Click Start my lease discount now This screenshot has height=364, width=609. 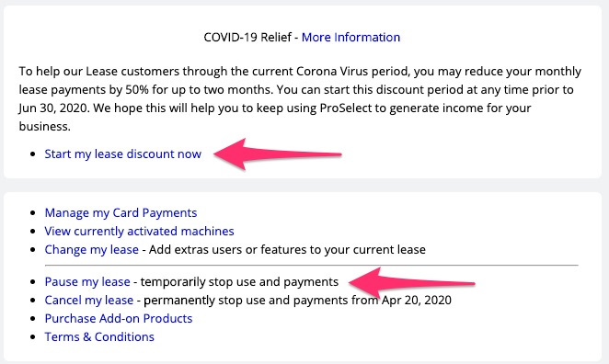pos(122,154)
